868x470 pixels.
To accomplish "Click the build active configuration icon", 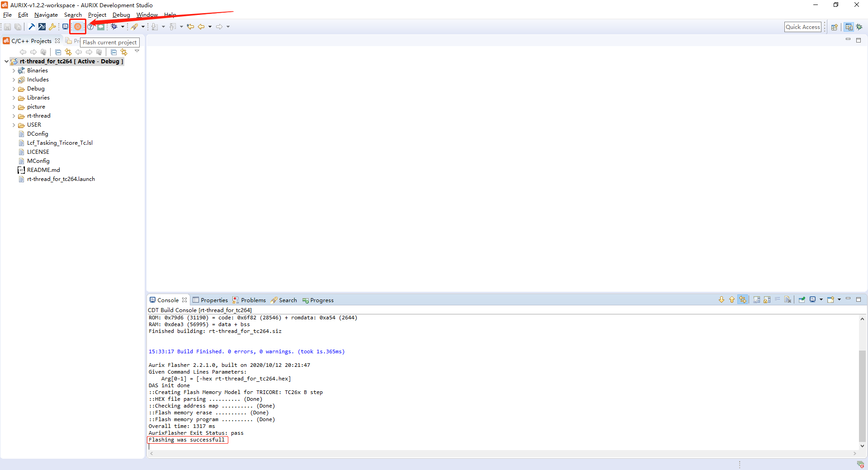I will (x=42, y=27).
